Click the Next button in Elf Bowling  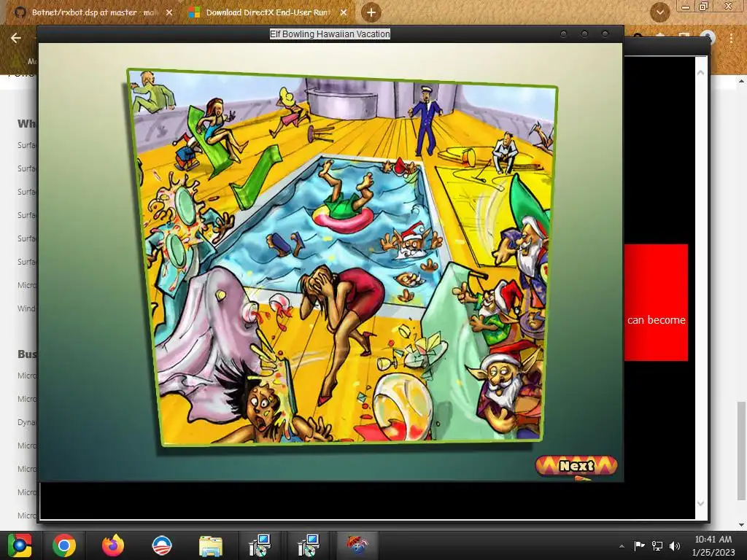[576, 466]
